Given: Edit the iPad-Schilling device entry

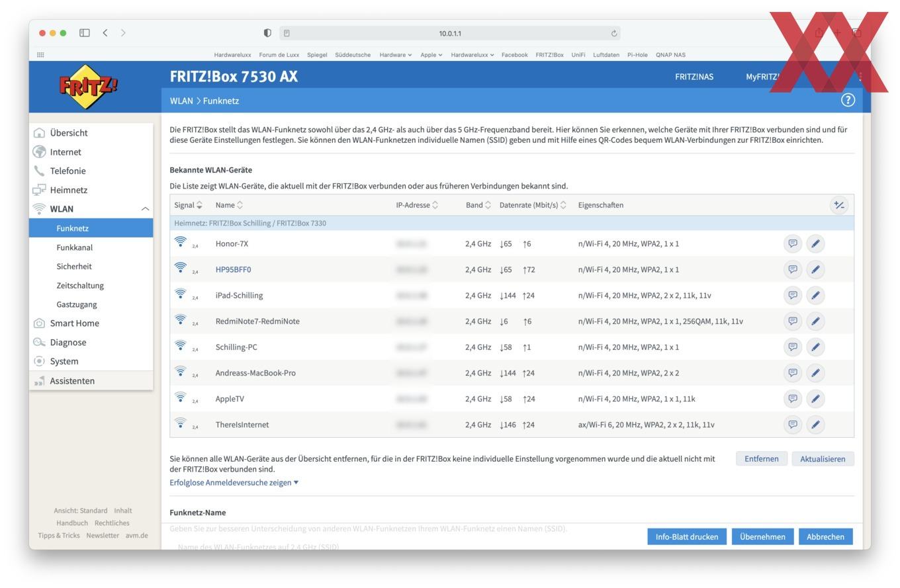Looking at the screenshot, I should (x=815, y=295).
